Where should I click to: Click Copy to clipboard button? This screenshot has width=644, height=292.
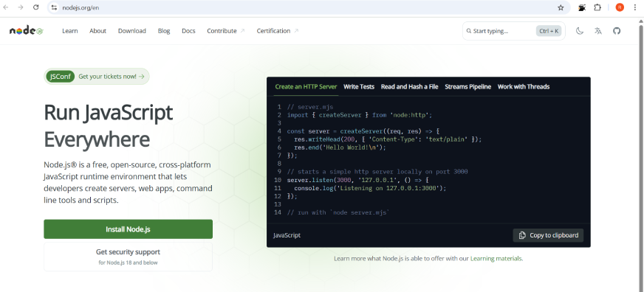(548, 235)
